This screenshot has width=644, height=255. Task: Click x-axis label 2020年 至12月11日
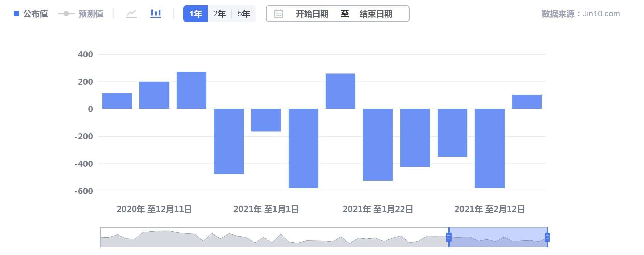(154, 209)
